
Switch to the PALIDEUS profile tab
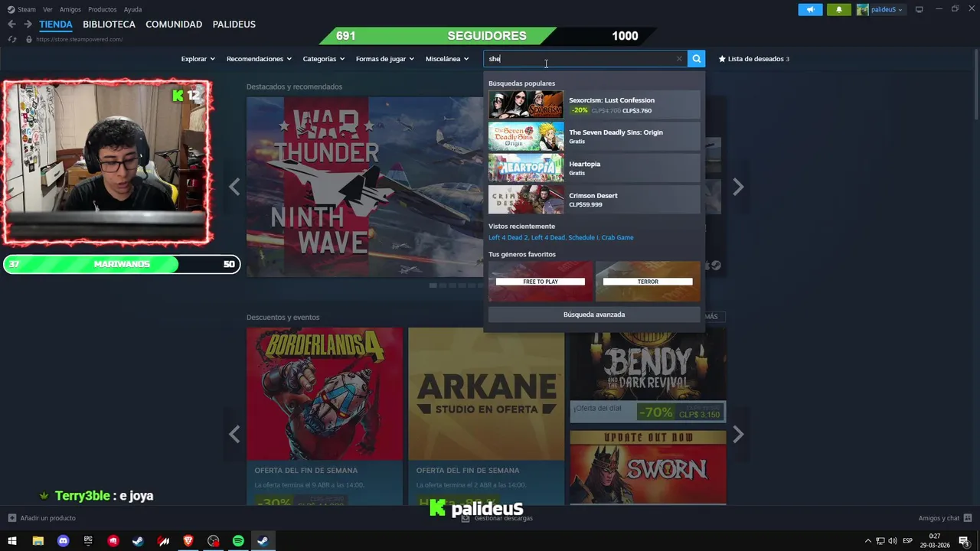[234, 24]
